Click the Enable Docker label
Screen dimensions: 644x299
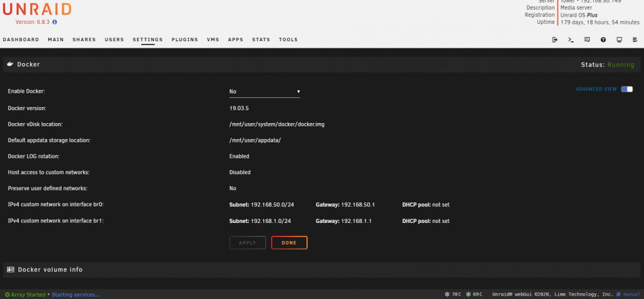coord(26,92)
